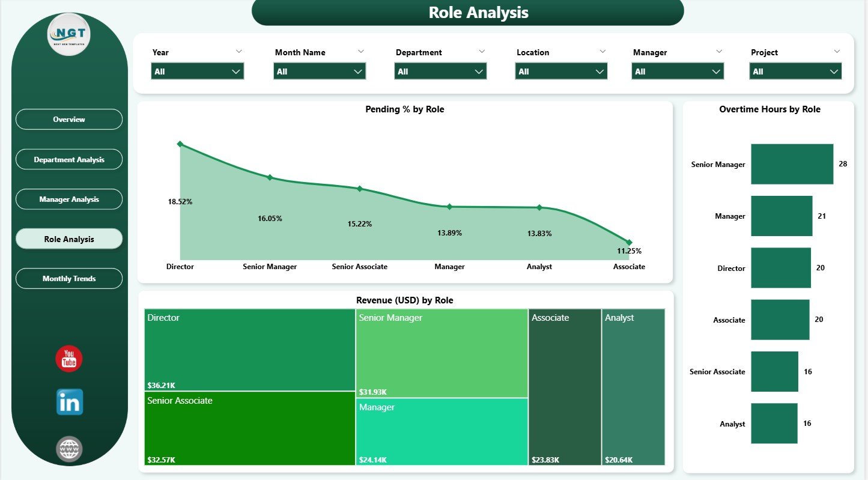
Task: Click chevron icon beside Year header
Action: pos(239,52)
